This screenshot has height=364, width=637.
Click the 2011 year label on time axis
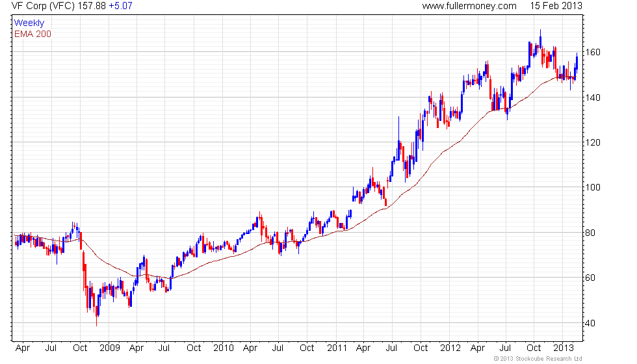tap(337, 348)
